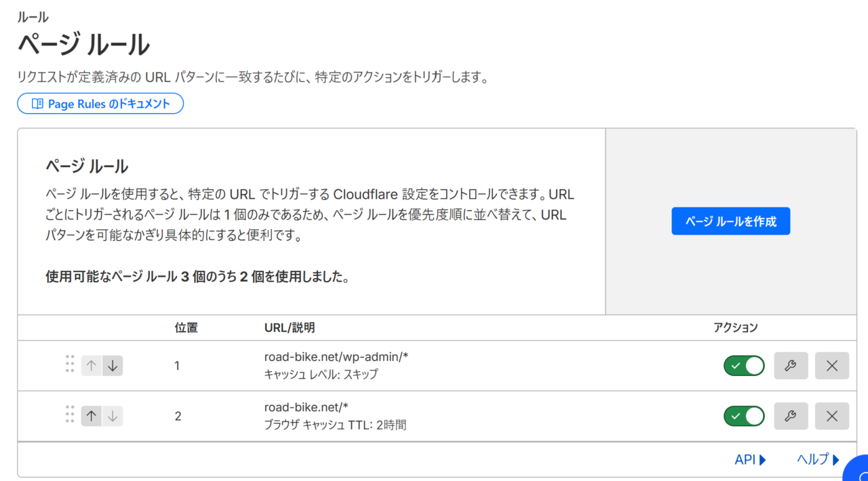Click the down arrow on rule 2
This screenshot has height=481, width=868.
click(x=113, y=416)
